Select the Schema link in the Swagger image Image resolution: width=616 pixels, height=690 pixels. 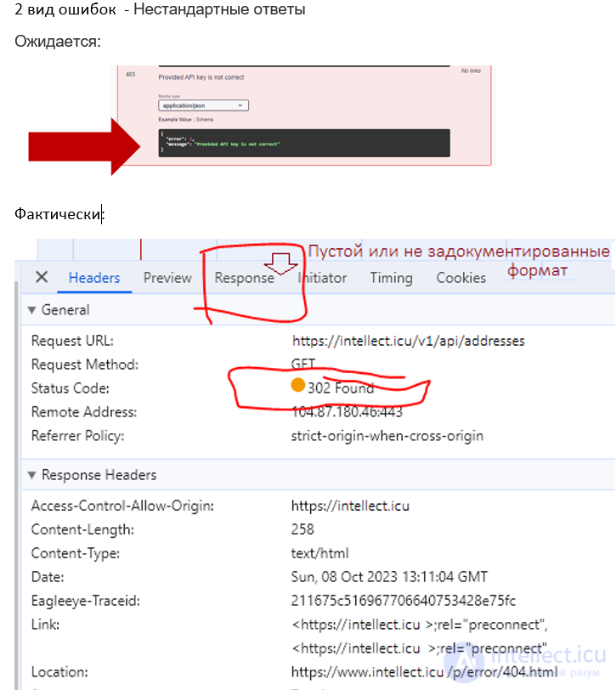pos(205,119)
